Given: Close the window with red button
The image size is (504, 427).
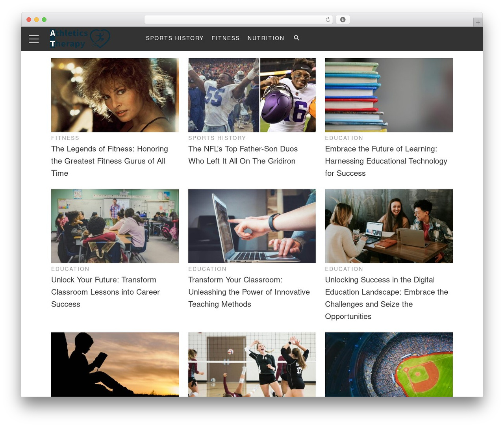Looking at the screenshot, I should [x=29, y=20].
